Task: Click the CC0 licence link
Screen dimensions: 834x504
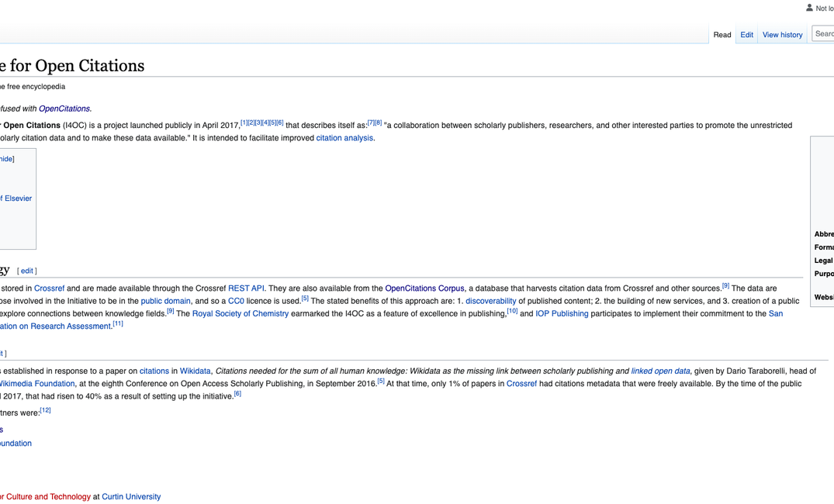Action: [236, 301]
